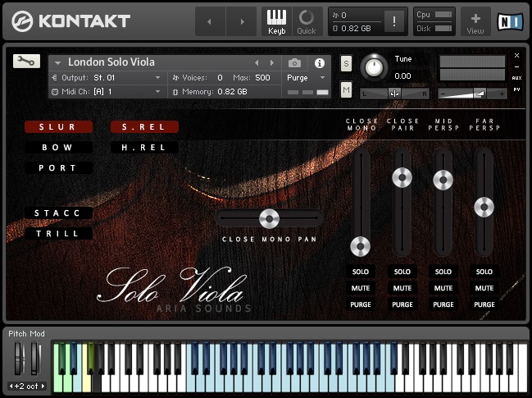Click the Far Persp volume fader
Viewport: 532px width, 398px height.
pyautogui.click(x=484, y=207)
